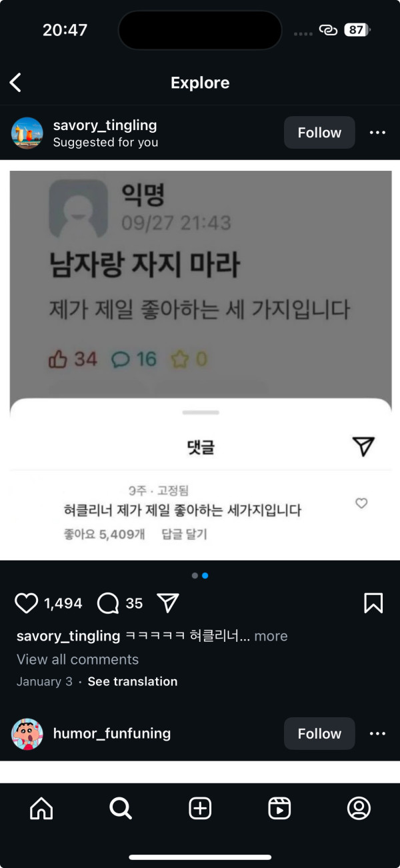This screenshot has height=868, width=400.
Task: Go to Home tab in bottom bar
Action: pyautogui.click(x=41, y=809)
